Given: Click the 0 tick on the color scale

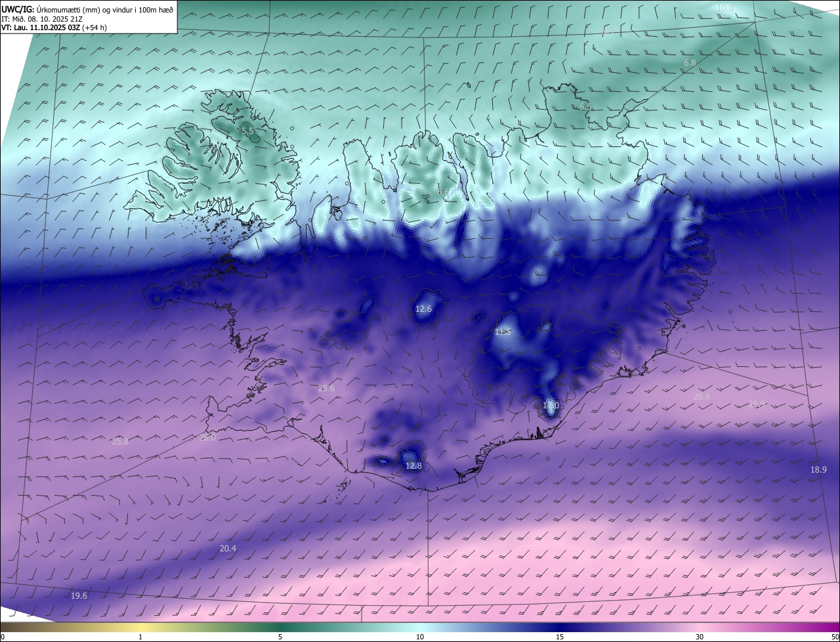Looking at the screenshot, I should pyautogui.click(x=3, y=637).
